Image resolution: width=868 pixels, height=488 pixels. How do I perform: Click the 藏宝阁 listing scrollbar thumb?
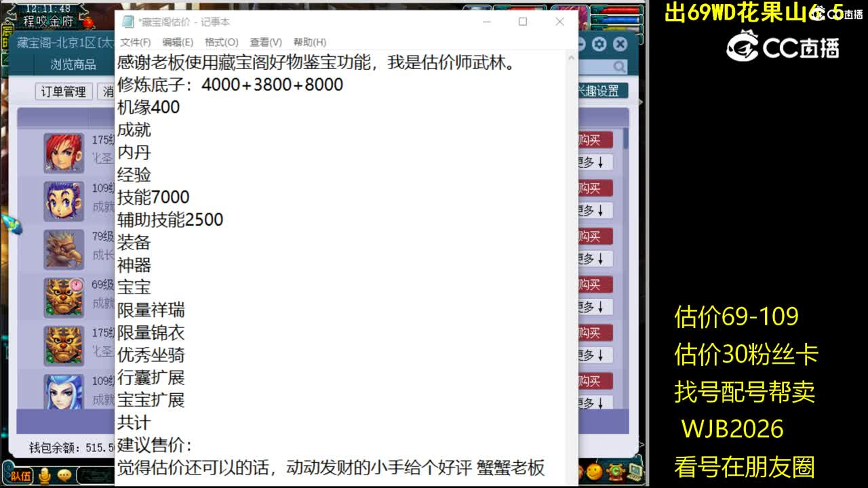point(625,138)
